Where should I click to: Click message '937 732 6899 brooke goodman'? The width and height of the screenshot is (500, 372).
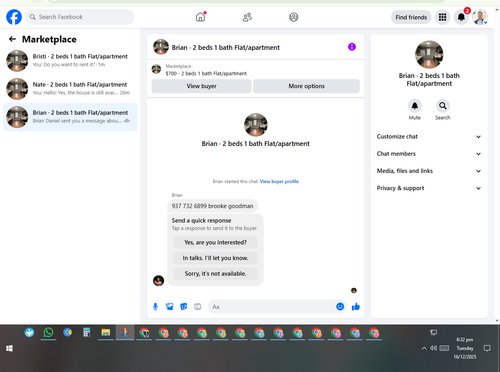click(212, 206)
